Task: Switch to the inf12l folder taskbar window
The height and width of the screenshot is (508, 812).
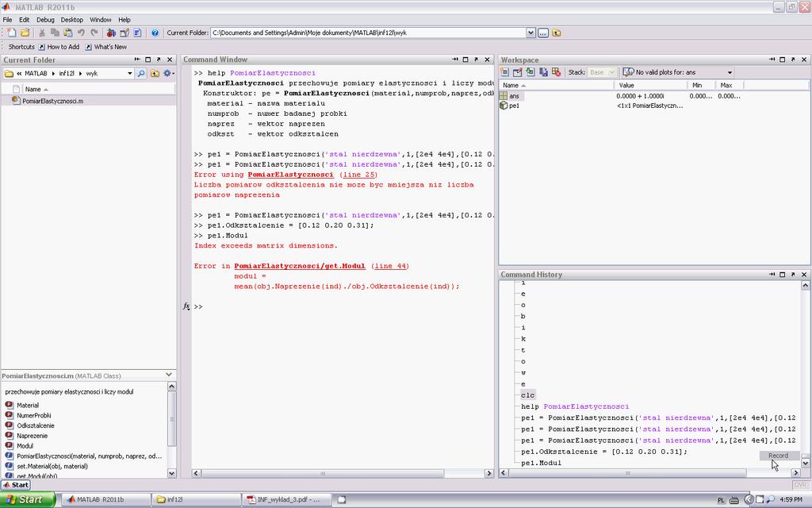Action: pos(197,500)
